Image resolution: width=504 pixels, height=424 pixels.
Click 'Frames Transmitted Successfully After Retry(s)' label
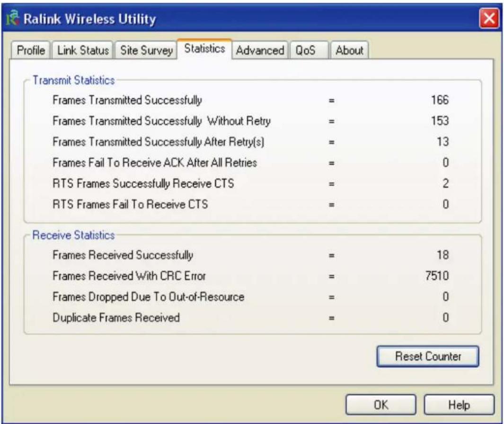coord(159,142)
